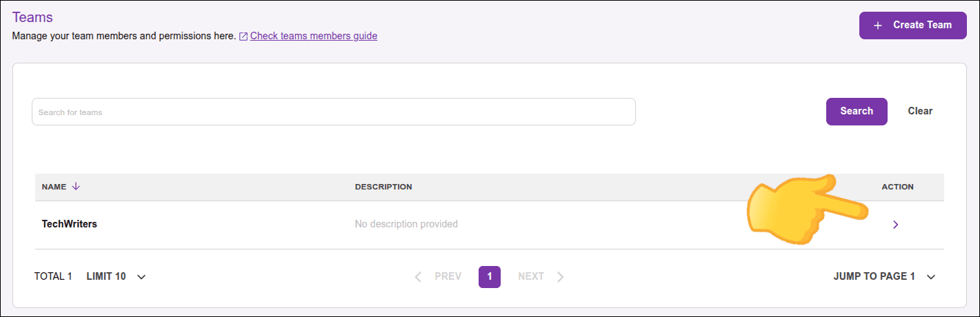The height and width of the screenshot is (317, 980).
Task: Click the PREV pagination label
Action: point(448,276)
